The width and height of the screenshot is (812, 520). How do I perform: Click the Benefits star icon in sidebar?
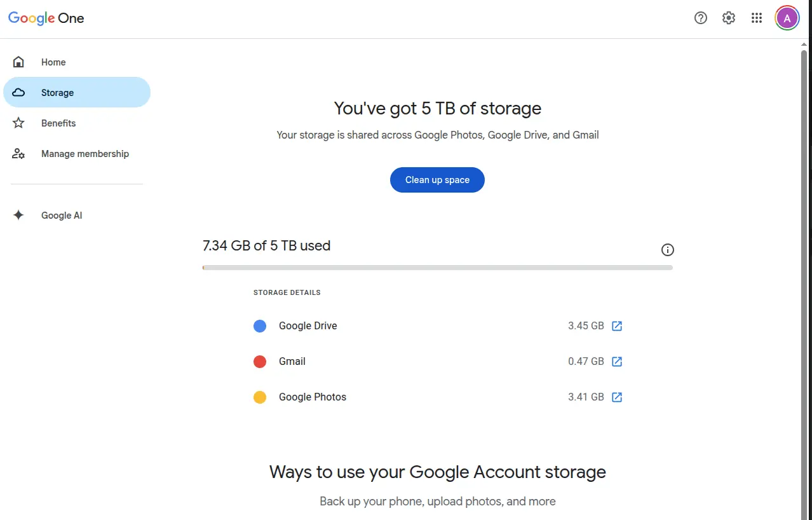point(18,123)
